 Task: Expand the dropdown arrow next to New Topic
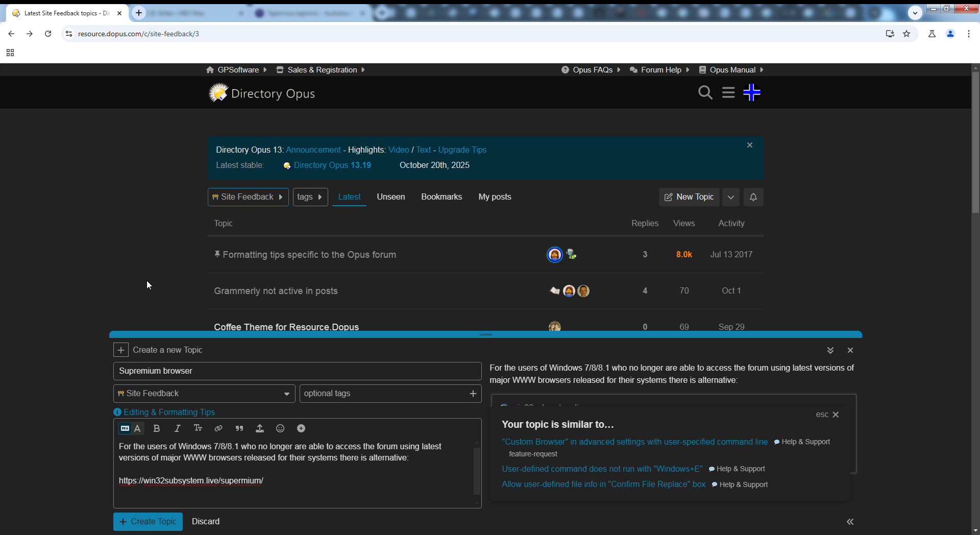click(x=731, y=197)
